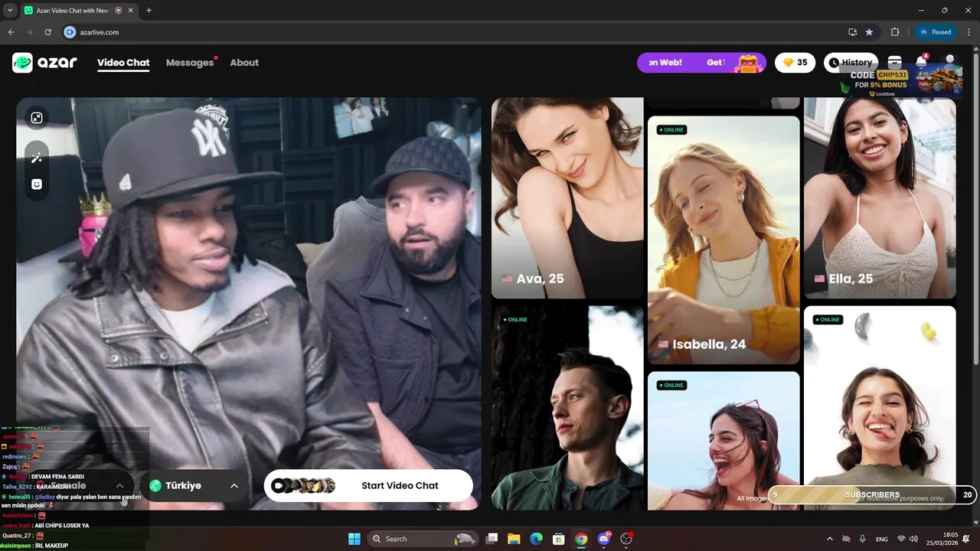
Task: Click the Türkiye globe icon
Action: [x=155, y=486]
